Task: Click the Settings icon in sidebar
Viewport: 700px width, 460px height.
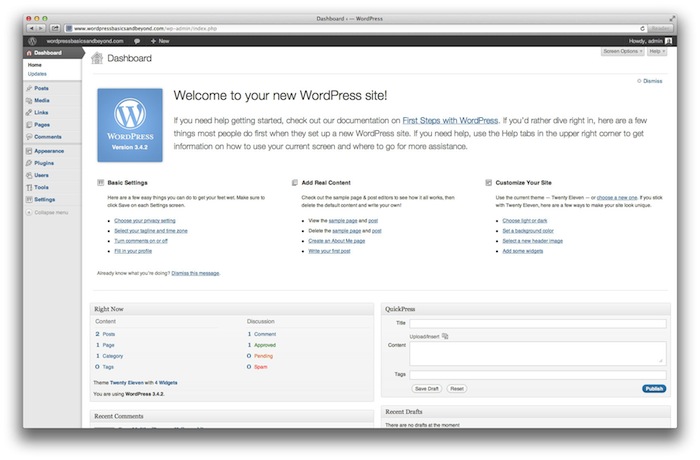Action: 29,200
